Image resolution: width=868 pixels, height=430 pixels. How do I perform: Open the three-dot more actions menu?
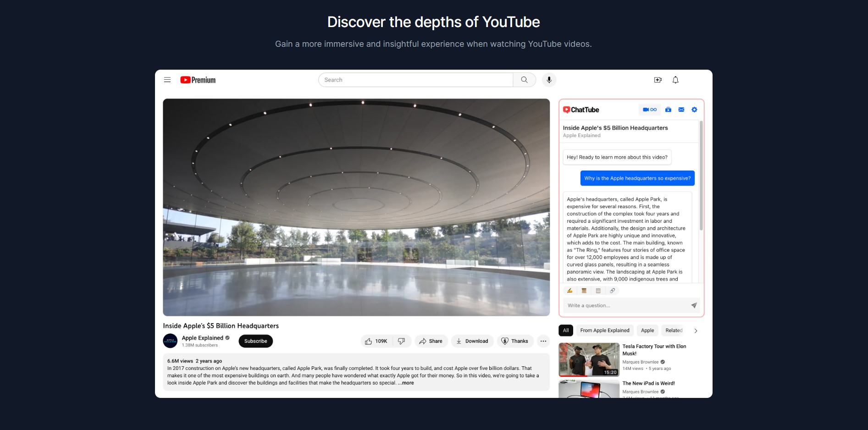tap(543, 341)
